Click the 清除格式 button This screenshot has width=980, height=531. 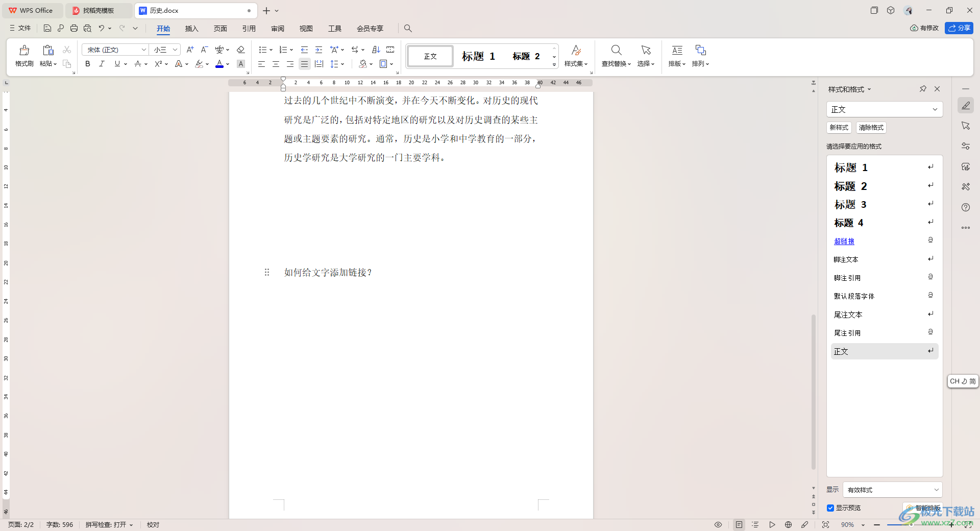[871, 128]
